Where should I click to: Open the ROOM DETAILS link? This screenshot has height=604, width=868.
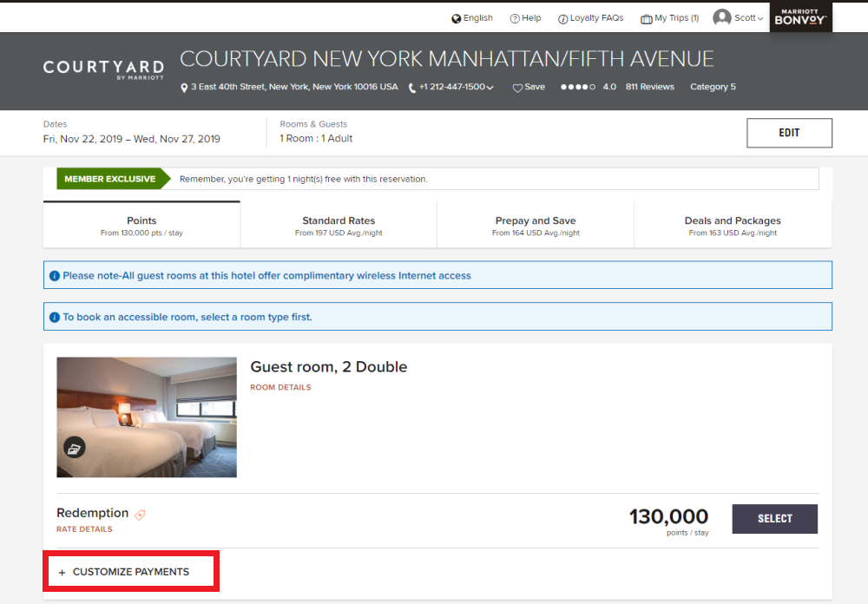280,387
